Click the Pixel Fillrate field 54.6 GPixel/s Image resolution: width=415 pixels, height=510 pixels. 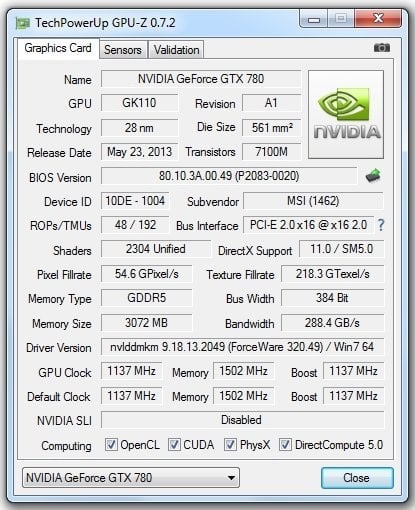pos(147,274)
